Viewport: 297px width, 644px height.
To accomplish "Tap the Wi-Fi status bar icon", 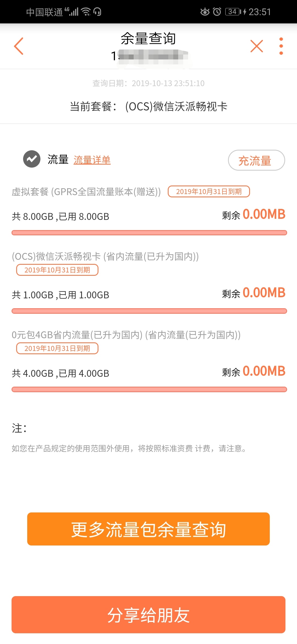I will (x=86, y=12).
